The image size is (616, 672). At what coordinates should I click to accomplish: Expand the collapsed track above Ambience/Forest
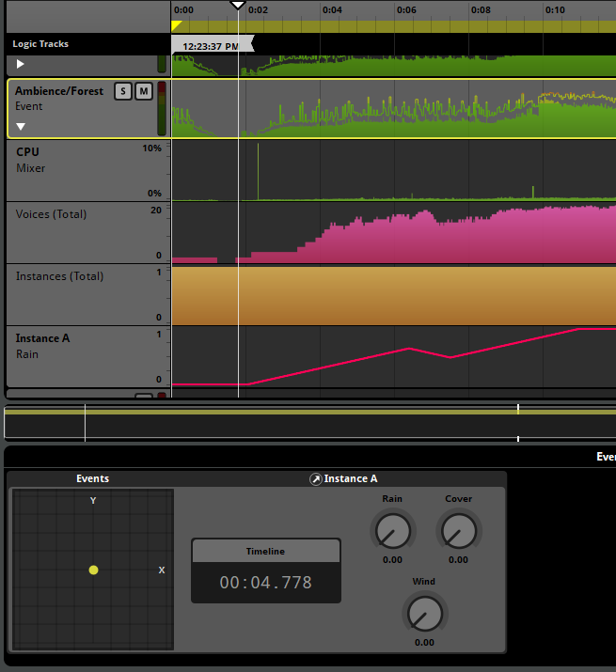(21, 64)
